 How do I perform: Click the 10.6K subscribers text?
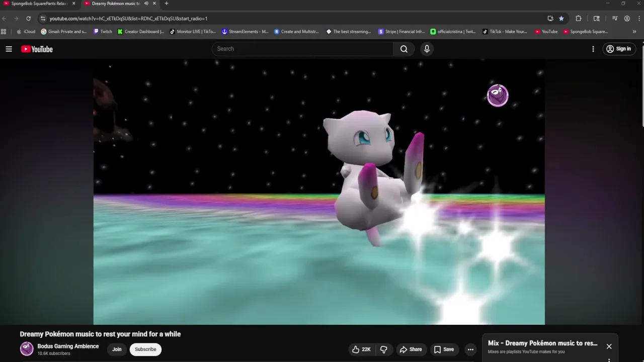coord(54,353)
